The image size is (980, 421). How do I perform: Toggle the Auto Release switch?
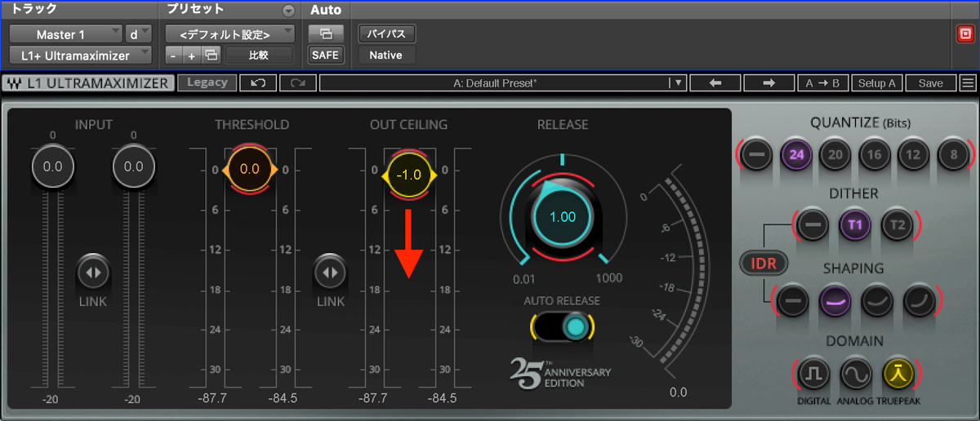tap(563, 327)
